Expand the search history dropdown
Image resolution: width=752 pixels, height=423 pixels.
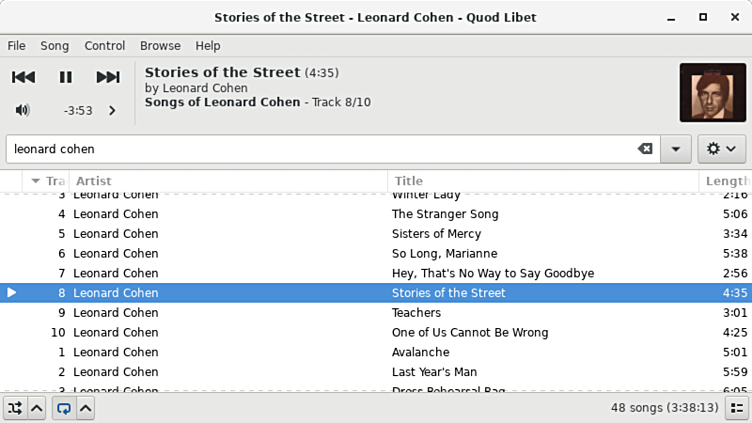click(x=676, y=149)
